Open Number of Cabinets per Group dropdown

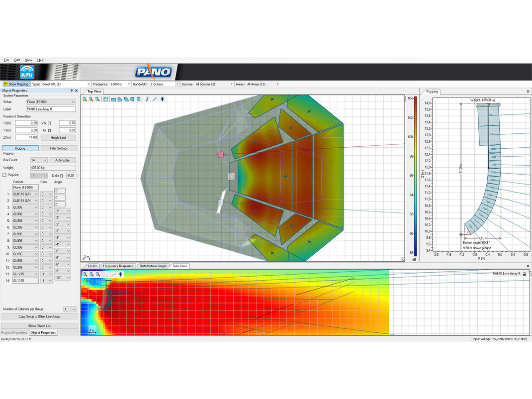point(70,309)
